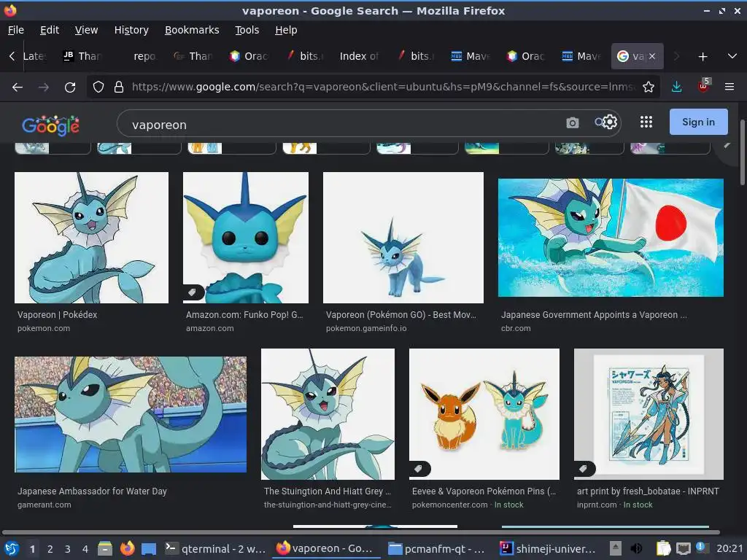Switch to the Index of tab
The image size is (747, 560).
point(359,56)
